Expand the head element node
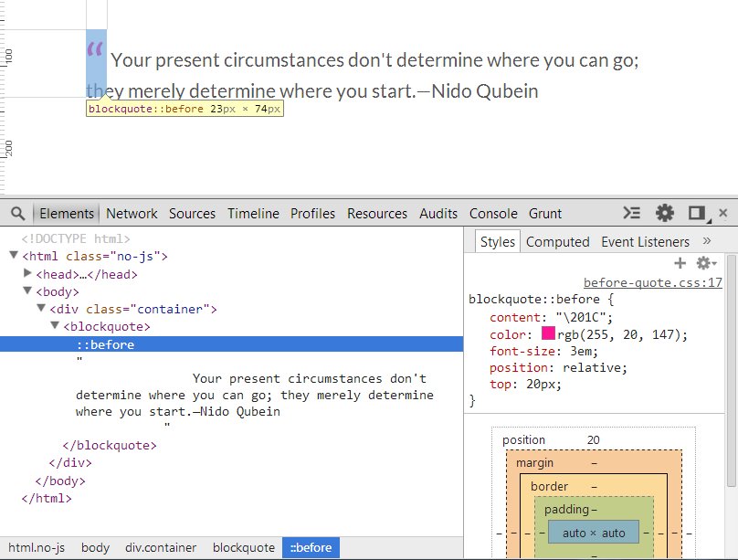The image size is (738, 560). click(x=27, y=273)
